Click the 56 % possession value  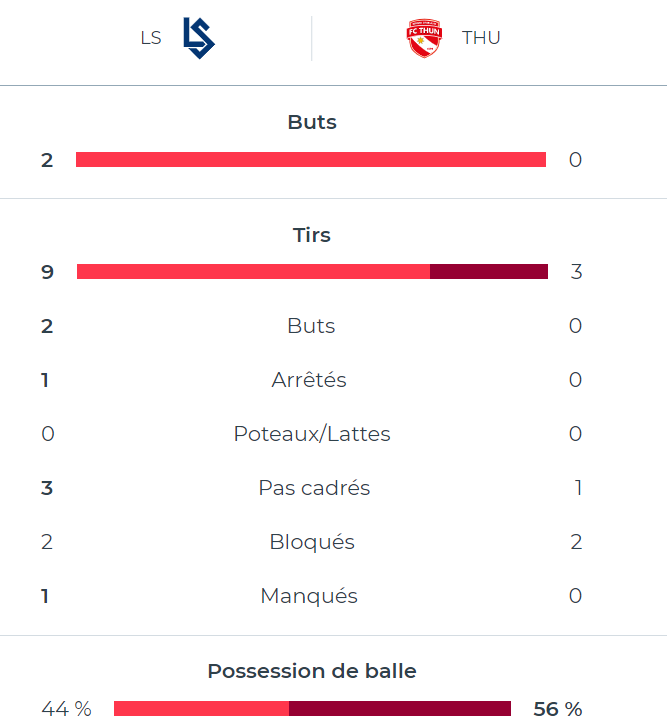click(558, 709)
